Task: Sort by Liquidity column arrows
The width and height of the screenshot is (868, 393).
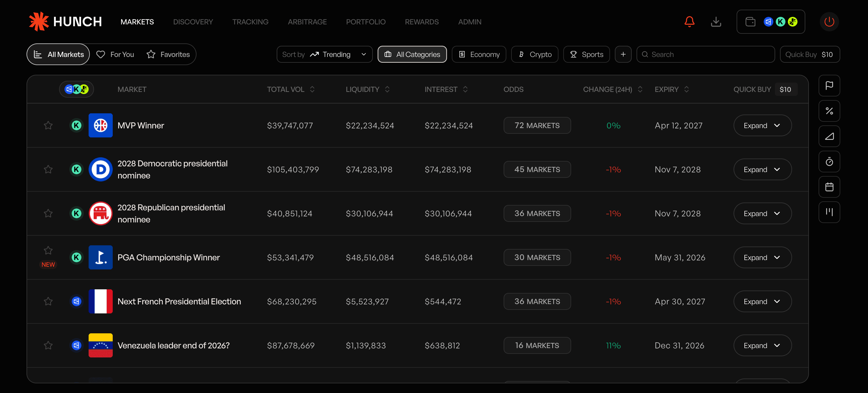Action: click(387, 89)
